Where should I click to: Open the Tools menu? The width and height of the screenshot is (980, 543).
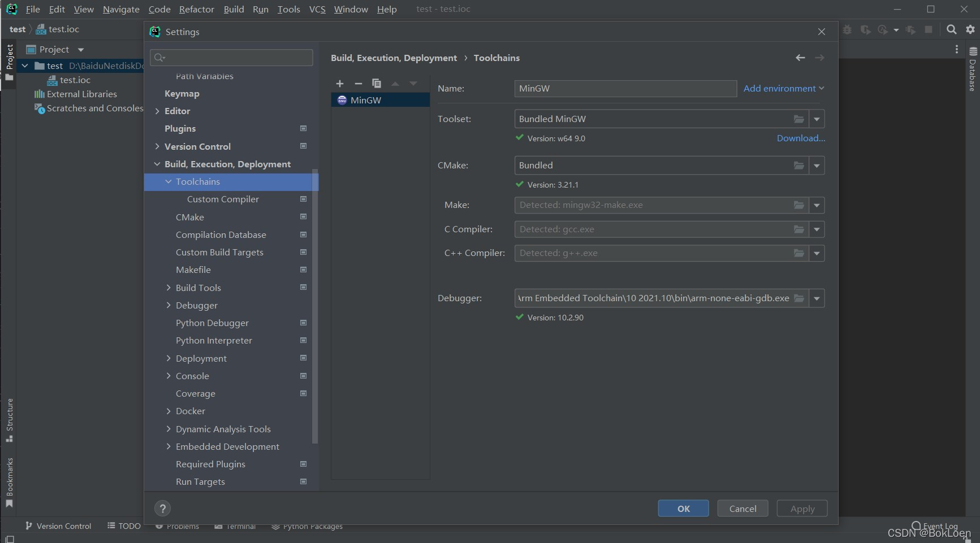[x=288, y=9]
